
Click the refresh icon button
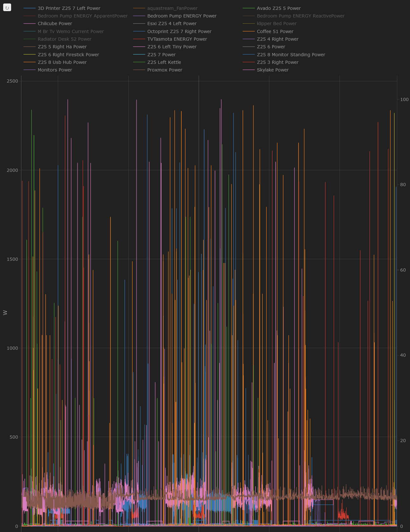pos(7,7)
